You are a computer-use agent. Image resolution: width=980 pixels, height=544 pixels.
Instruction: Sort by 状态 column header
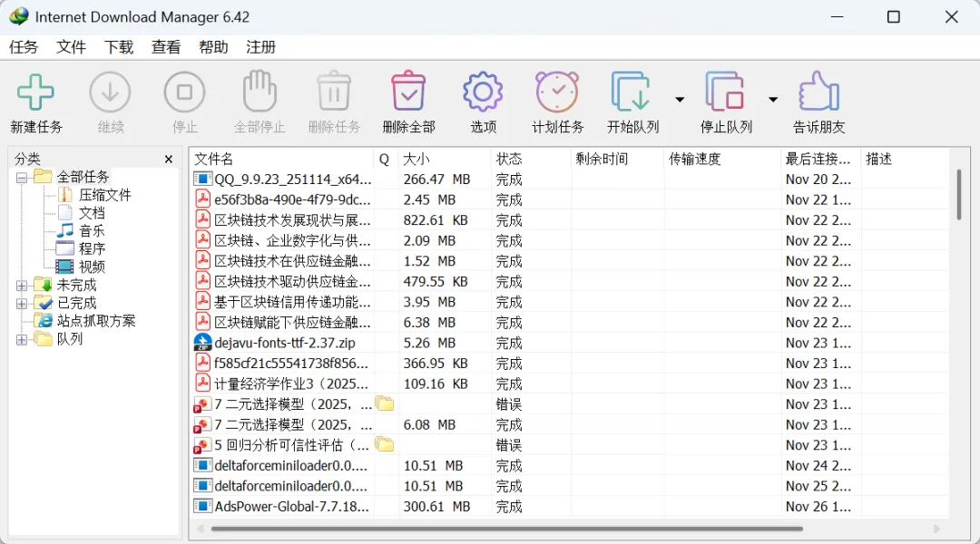pos(531,159)
